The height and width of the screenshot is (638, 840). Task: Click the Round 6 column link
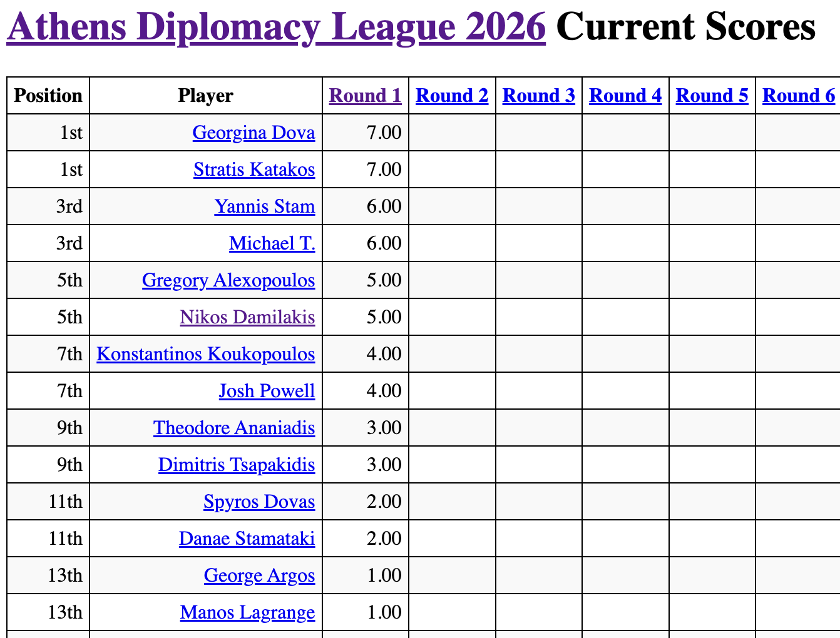(x=798, y=96)
